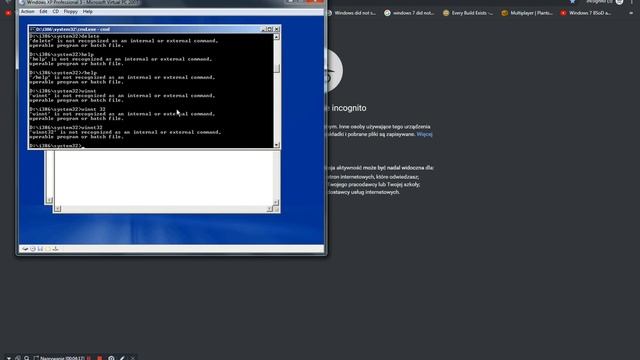This screenshot has width=640, height=360.
Task: Open the Action menu in Virtual PC
Action: pyautogui.click(x=27, y=11)
